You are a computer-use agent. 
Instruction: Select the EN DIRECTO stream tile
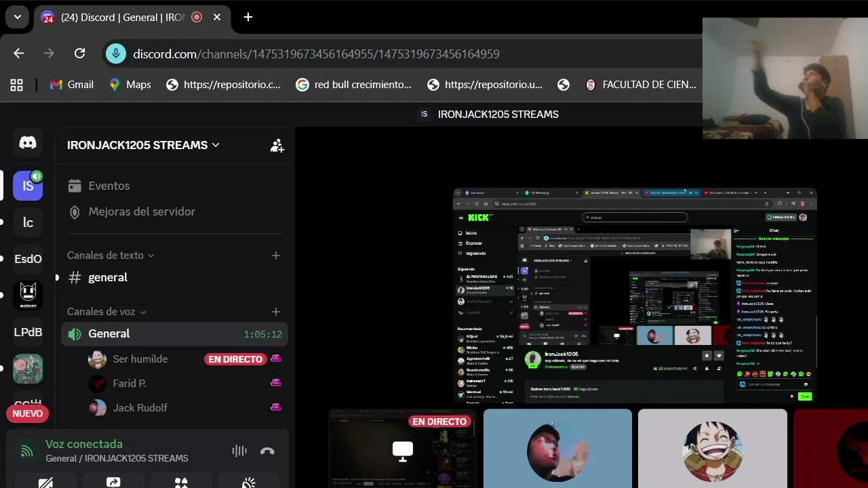click(403, 449)
